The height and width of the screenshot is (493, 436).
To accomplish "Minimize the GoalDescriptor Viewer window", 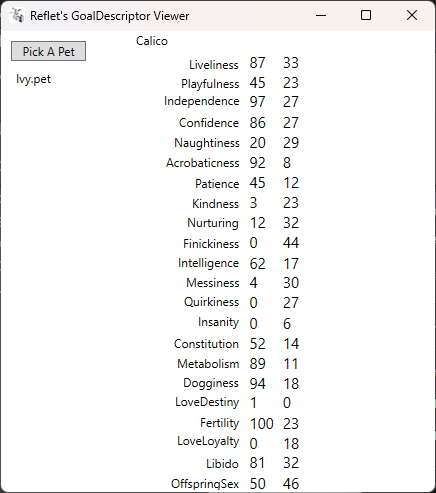I will tap(321, 15).
